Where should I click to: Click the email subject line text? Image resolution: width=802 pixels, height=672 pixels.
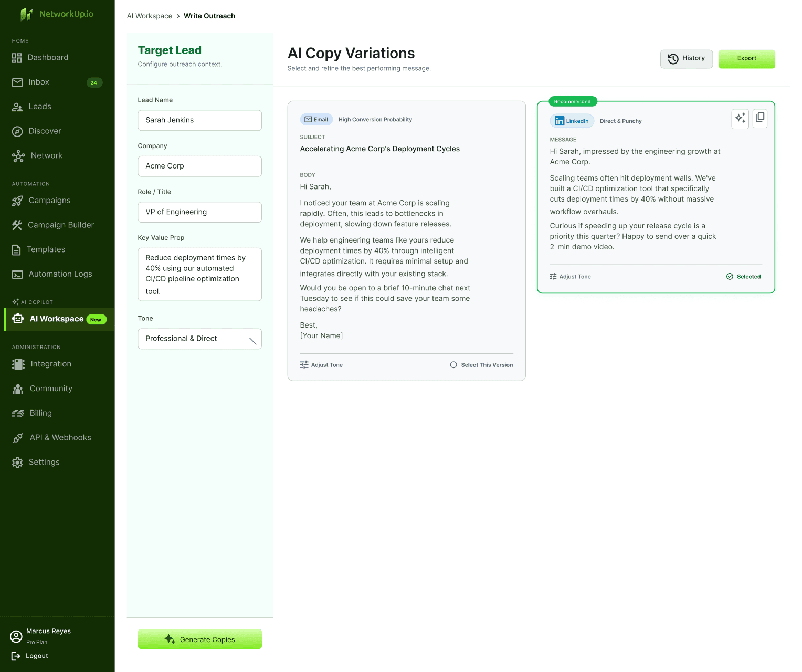coord(380,149)
